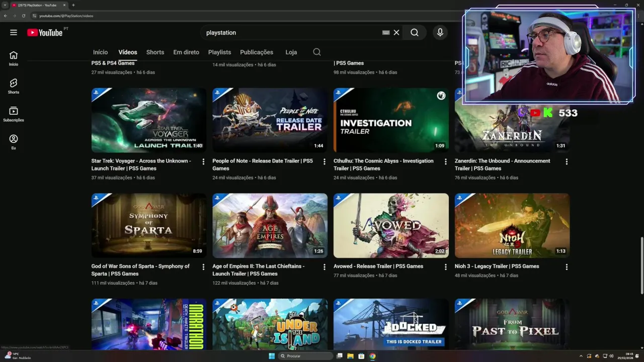This screenshot has width=644, height=362.
Task: Search within the PlayStation channel
Action: [317, 52]
